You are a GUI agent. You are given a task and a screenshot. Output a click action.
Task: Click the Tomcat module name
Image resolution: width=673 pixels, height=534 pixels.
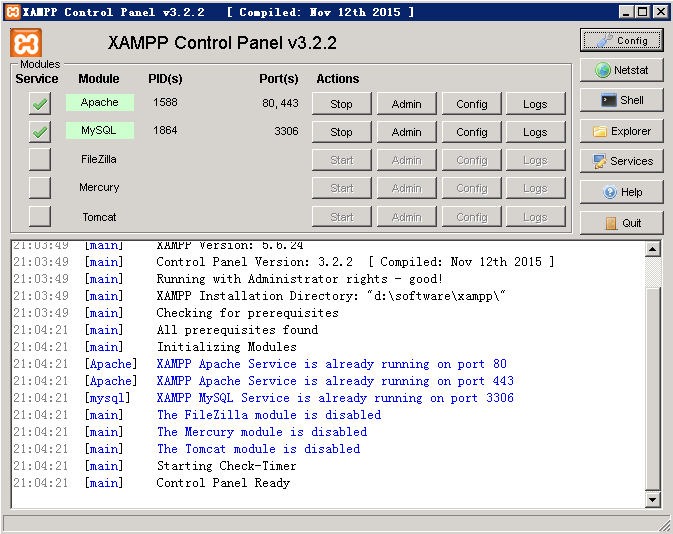coord(99,217)
